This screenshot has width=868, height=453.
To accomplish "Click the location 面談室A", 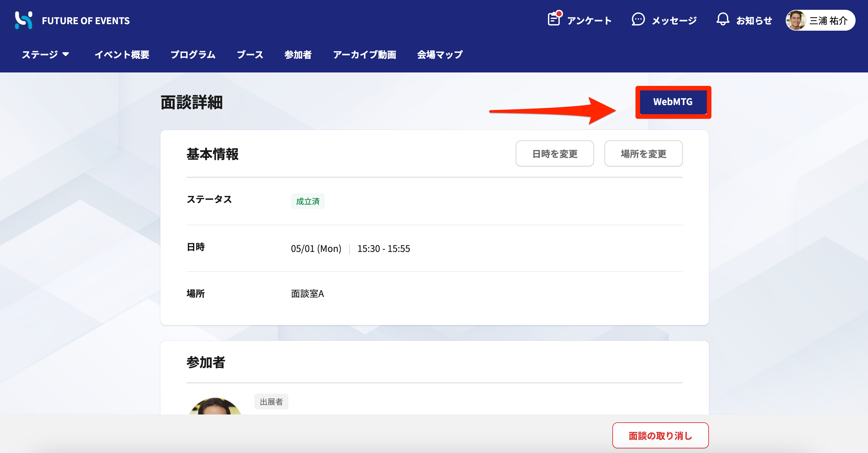I will (307, 294).
